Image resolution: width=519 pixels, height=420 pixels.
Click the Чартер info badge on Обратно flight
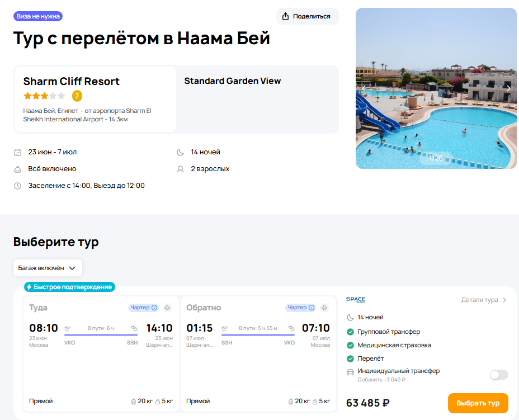tap(300, 308)
